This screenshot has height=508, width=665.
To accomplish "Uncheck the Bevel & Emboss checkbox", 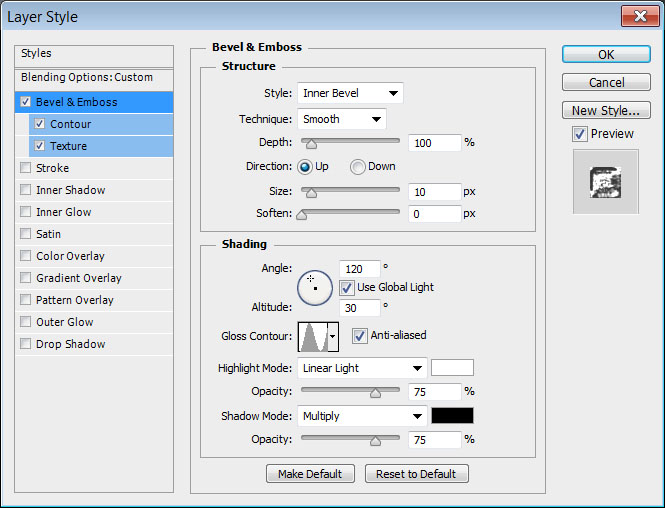I will tap(26, 102).
